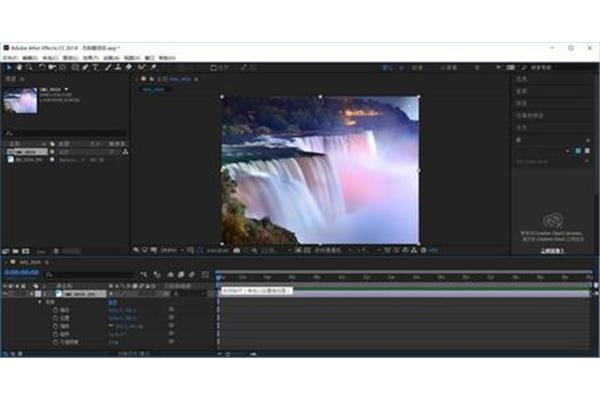Viewport: 600px width, 400px height.
Task: Open the viewer magnification ratio dropdown
Action: (172, 250)
